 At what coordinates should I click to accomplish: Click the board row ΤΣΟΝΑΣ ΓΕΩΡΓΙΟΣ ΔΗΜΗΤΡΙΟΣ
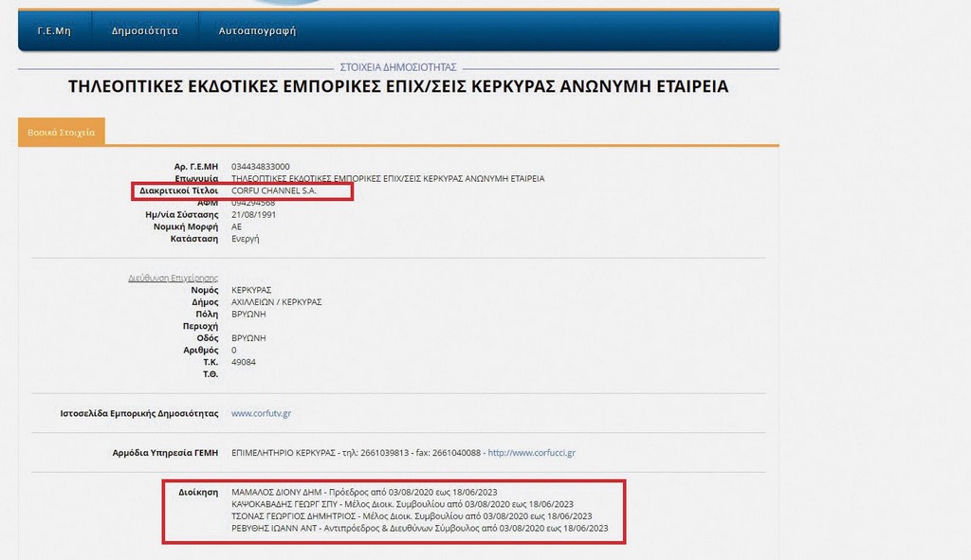point(412,516)
